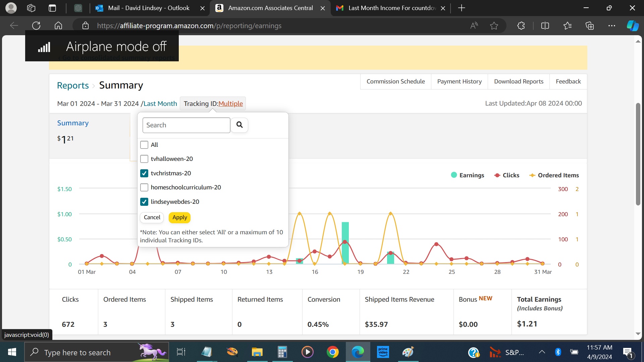Toggle Ordered Items series in legend

pos(554,175)
